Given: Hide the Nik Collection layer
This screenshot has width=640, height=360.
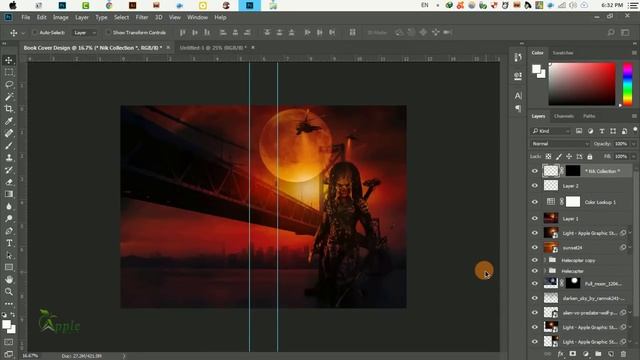Looking at the screenshot, I should pos(535,171).
